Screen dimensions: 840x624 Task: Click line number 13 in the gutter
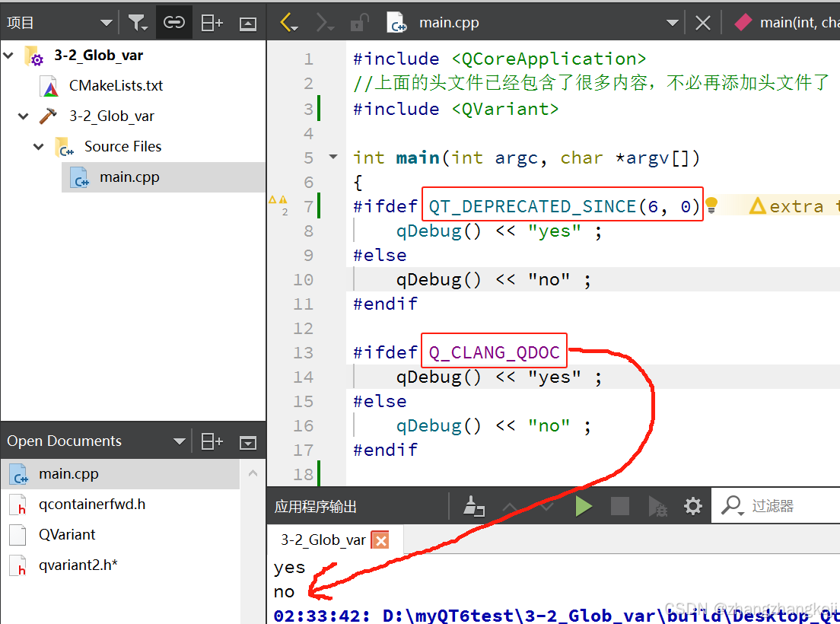tap(303, 352)
